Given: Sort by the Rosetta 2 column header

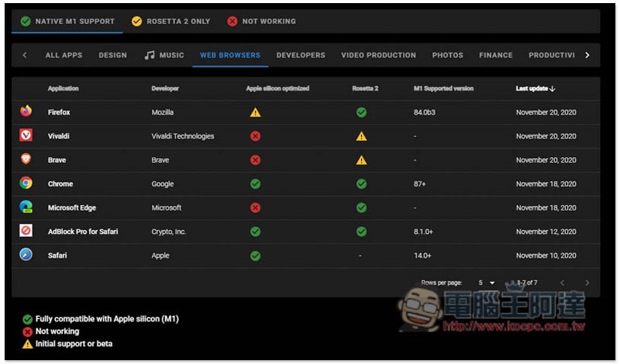Looking at the screenshot, I should (365, 88).
